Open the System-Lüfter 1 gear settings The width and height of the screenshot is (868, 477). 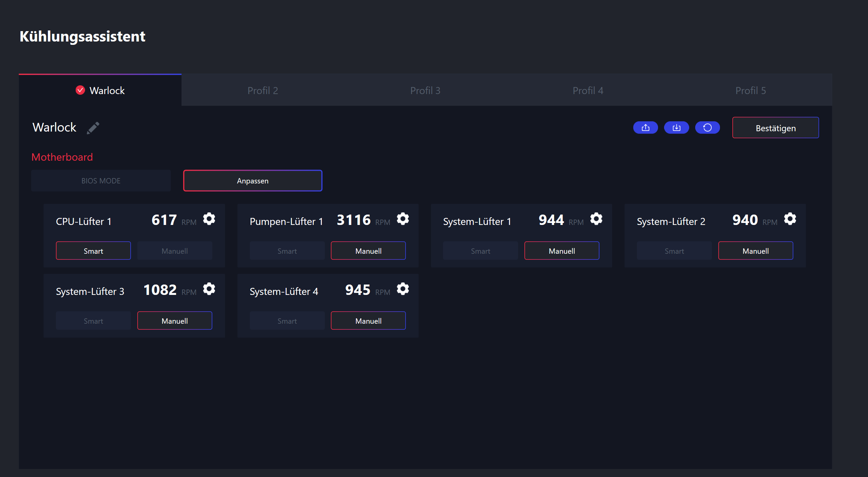point(596,219)
